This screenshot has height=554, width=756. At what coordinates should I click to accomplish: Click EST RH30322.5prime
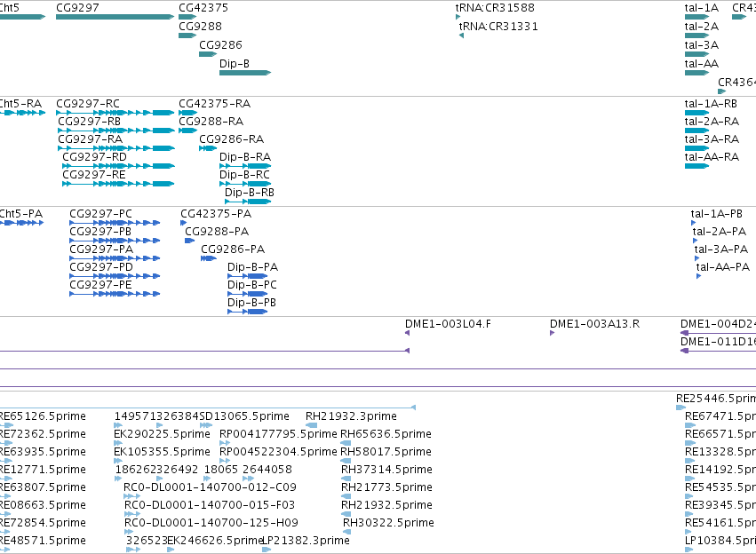click(x=346, y=533)
